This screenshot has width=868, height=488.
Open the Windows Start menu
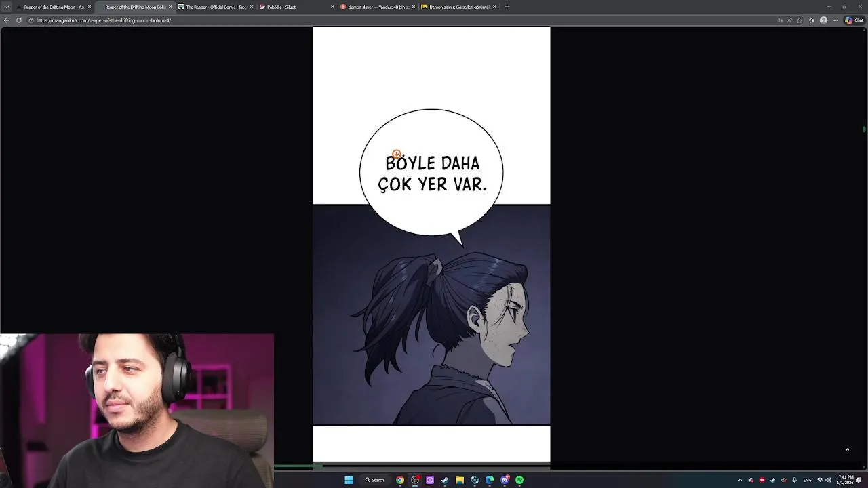tap(349, 480)
